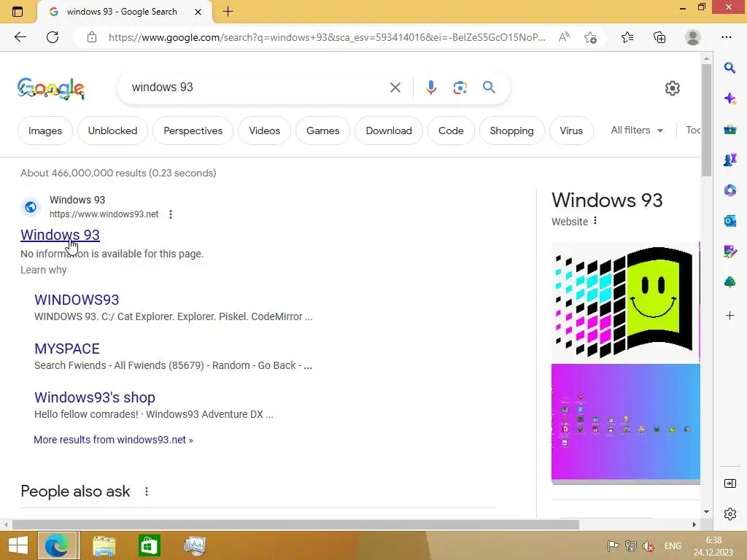Open the sidebar Tools briefcase icon

(729, 129)
